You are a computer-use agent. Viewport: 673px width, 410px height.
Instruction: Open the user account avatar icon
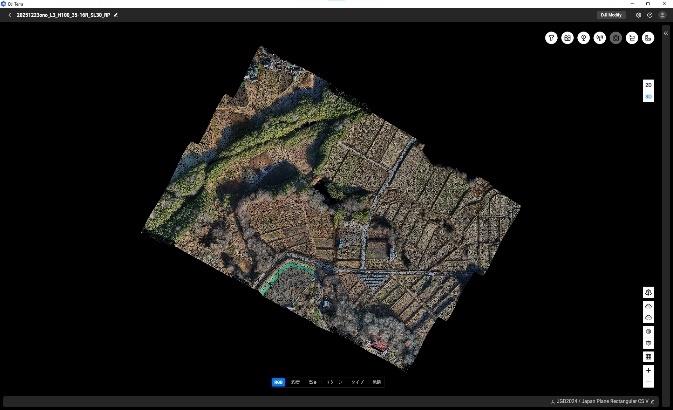coord(662,15)
